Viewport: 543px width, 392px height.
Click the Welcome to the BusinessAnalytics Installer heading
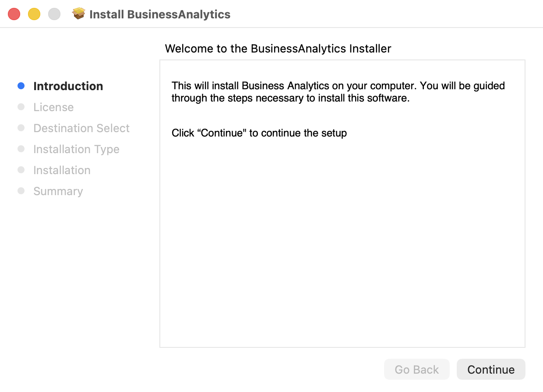(278, 49)
